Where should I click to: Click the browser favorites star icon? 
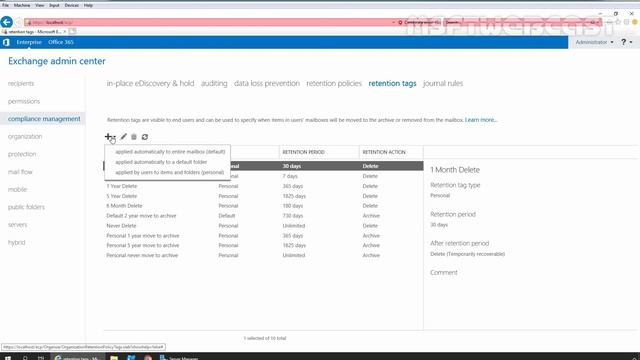point(618,22)
